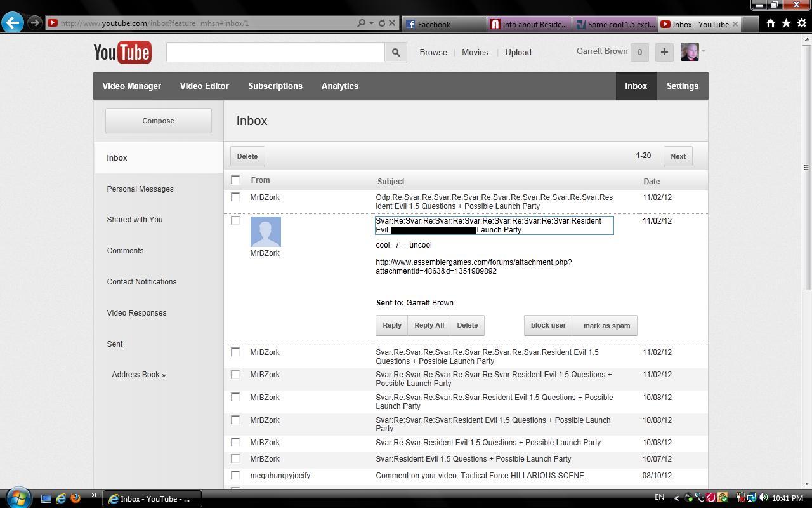Open Settings in the dark nav bar
Viewport: 812px width, 508px height.
tap(682, 86)
